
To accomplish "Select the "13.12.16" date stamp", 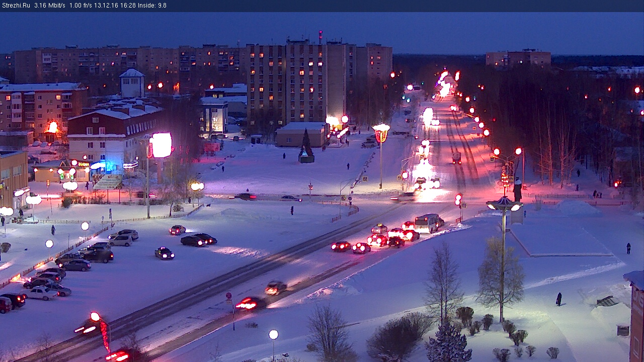I will pos(107,6).
